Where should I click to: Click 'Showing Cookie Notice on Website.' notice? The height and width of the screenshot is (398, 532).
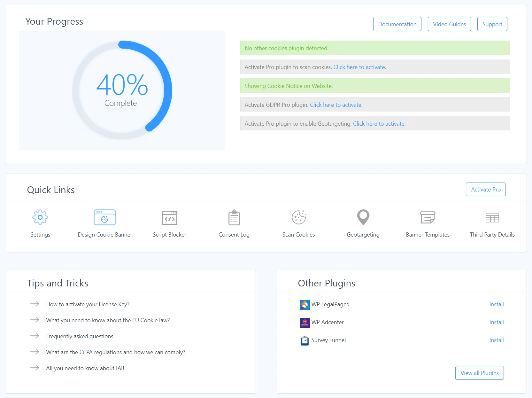[x=375, y=86]
